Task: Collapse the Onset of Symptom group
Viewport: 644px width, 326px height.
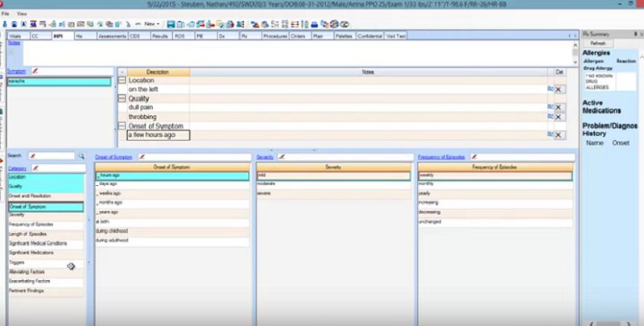Action: tap(122, 126)
